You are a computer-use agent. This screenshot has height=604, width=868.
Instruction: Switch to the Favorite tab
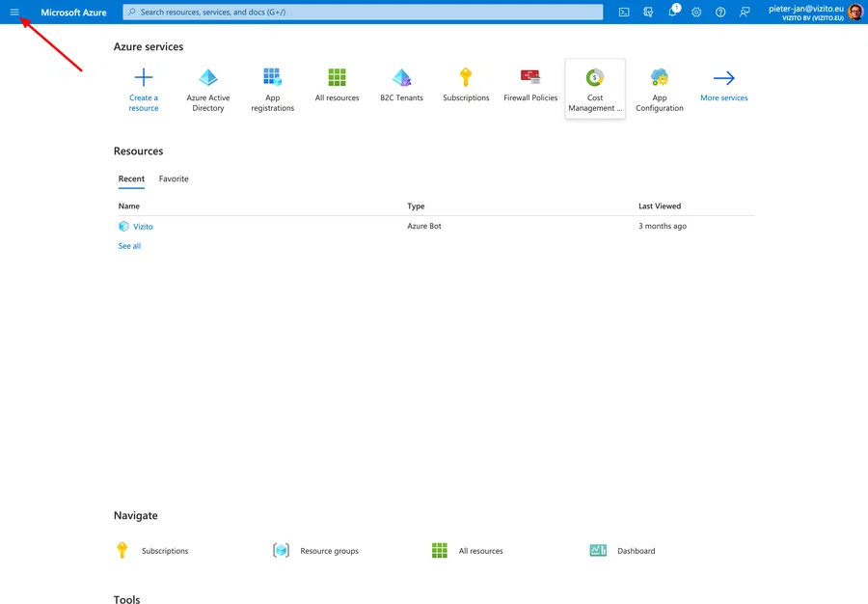point(173,178)
